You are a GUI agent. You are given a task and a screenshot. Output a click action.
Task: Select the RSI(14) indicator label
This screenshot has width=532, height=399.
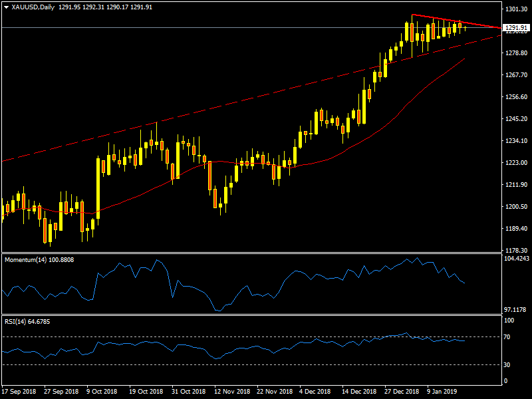tap(17, 322)
